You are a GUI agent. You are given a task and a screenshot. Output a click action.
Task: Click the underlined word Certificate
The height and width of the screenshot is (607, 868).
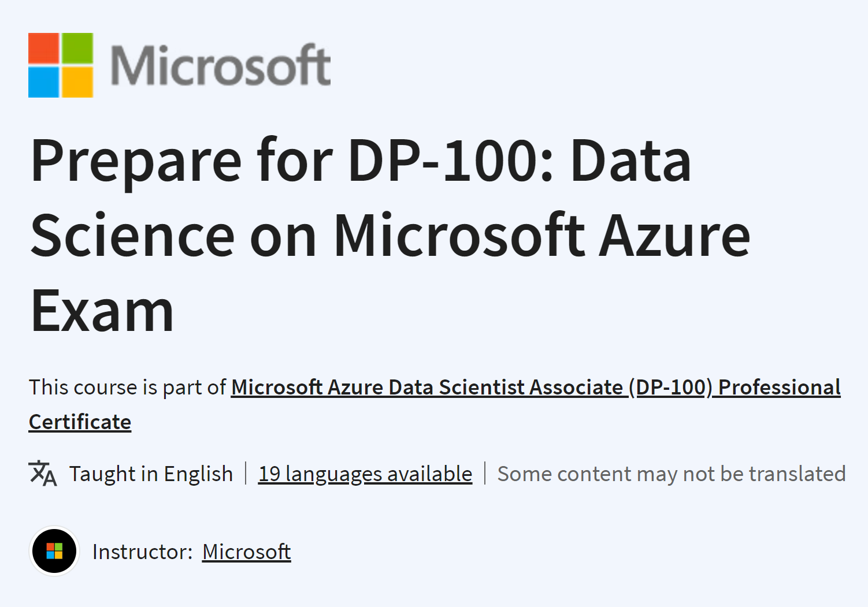pyautogui.click(x=80, y=422)
